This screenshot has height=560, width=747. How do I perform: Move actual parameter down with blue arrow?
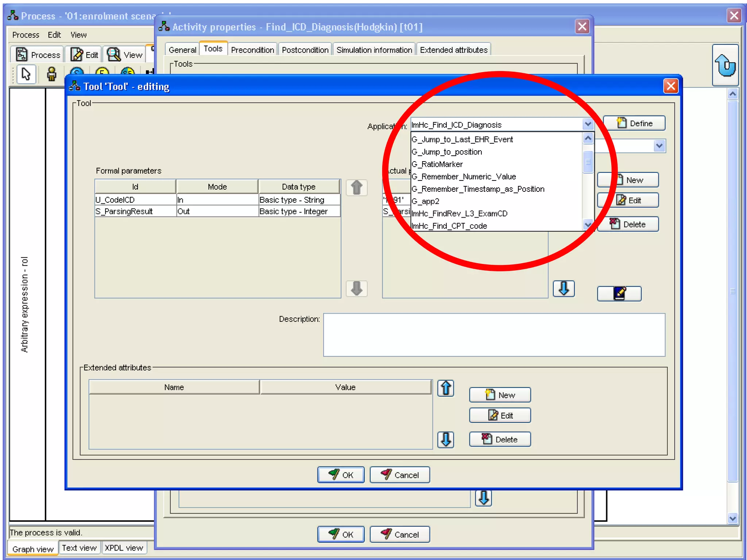[x=564, y=289]
